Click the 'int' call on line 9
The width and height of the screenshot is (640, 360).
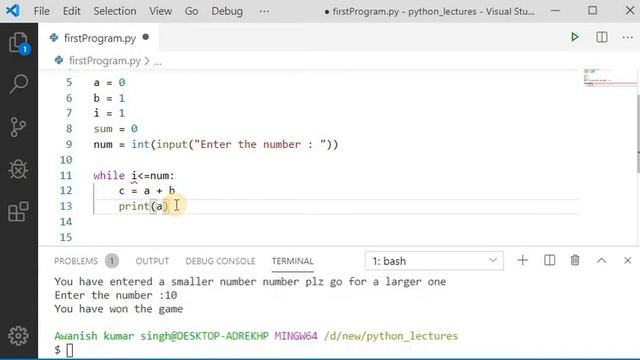click(x=140, y=144)
